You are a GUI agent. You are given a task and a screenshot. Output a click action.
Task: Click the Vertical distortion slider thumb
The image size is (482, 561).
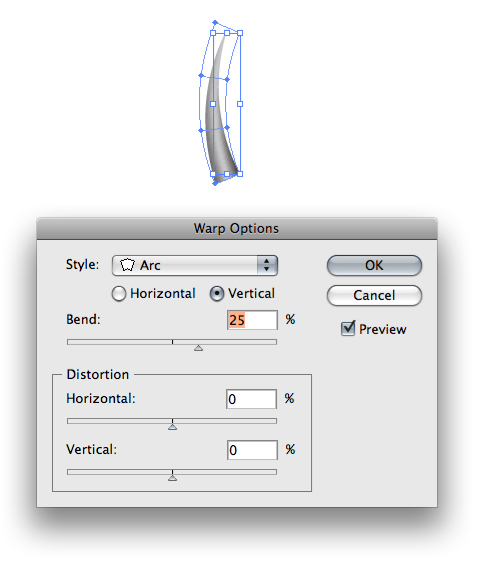(172, 478)
